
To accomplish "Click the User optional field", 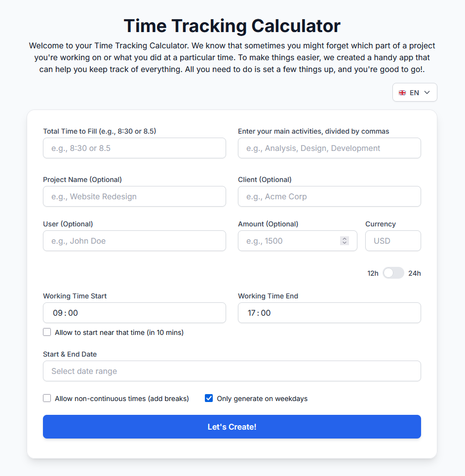I will point(134,241).
